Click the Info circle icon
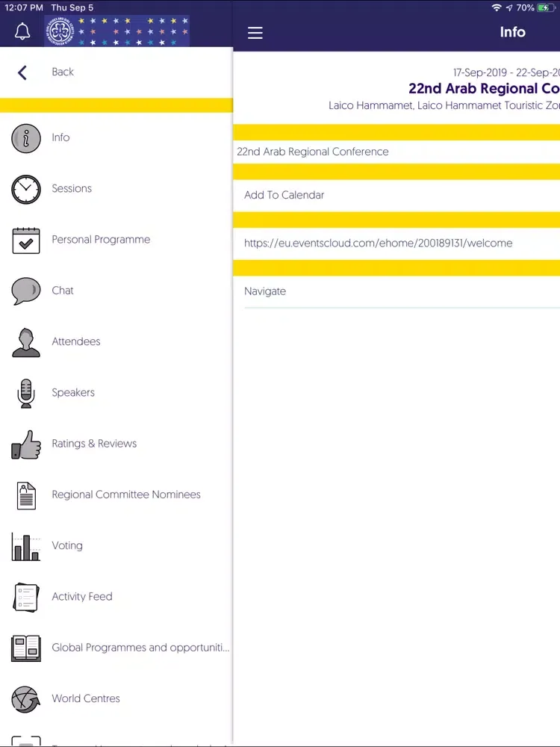This screenshot has height=747, width=560. tap(25, 138)
